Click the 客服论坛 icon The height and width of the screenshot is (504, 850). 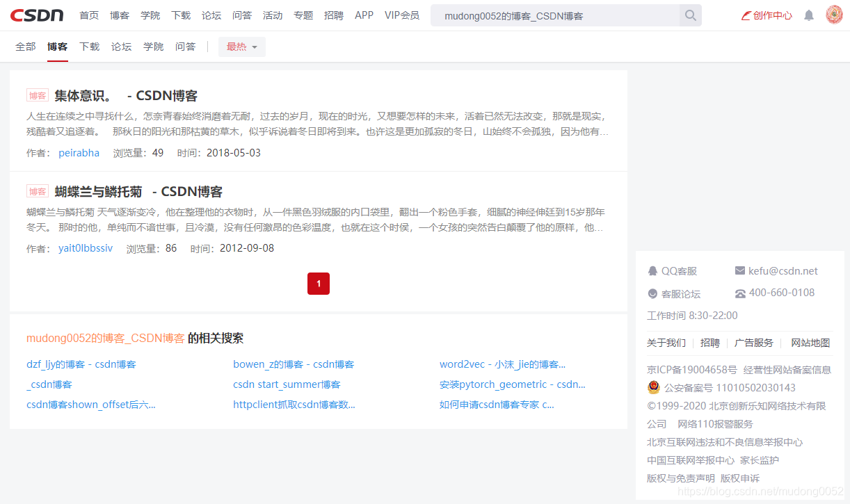tap(652, 294)
